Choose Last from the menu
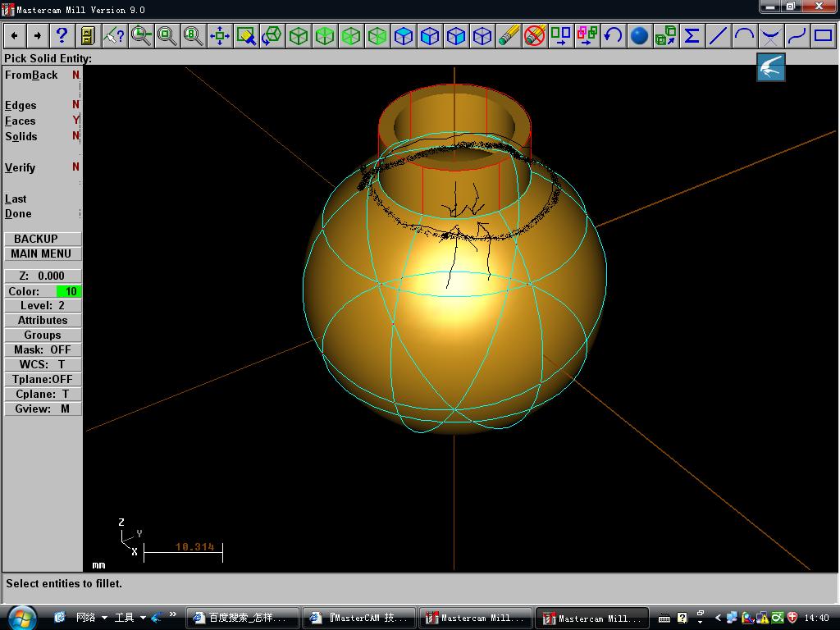Screen dimensions: 840x630 point(16,199)
